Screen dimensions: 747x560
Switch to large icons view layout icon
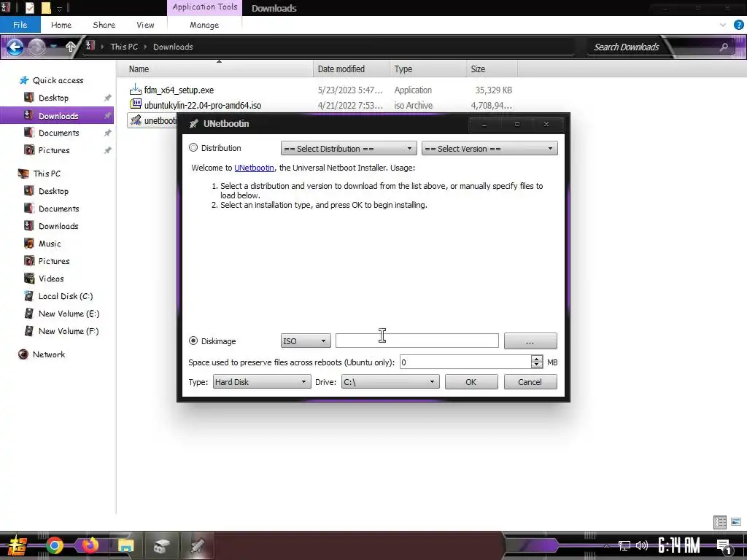click(736, 522)
